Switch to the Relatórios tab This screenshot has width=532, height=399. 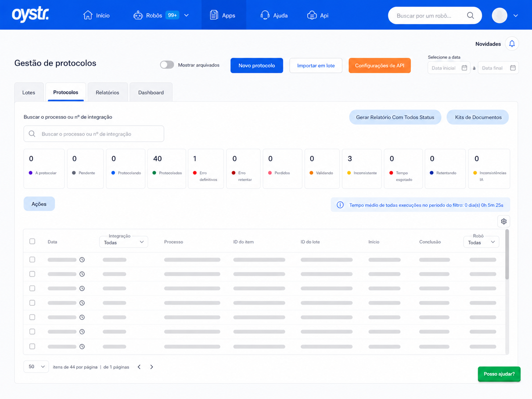(x=107, y=92)
